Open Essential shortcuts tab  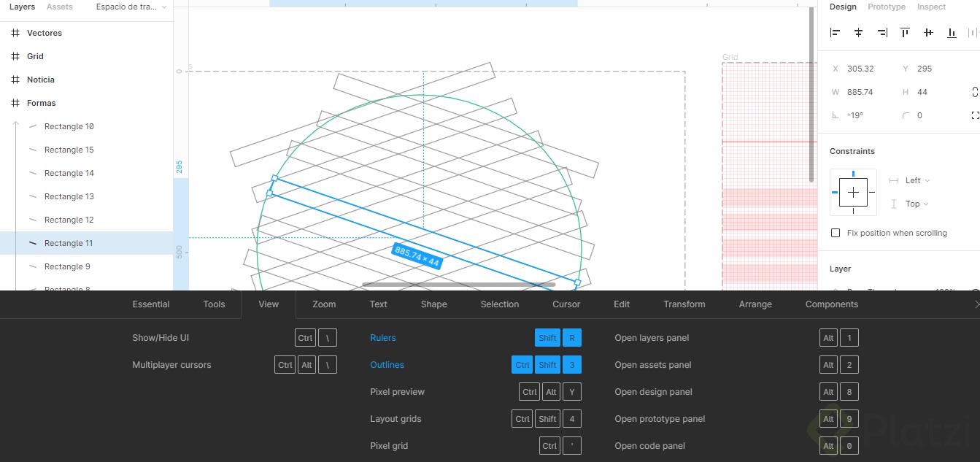coord(151,304)
